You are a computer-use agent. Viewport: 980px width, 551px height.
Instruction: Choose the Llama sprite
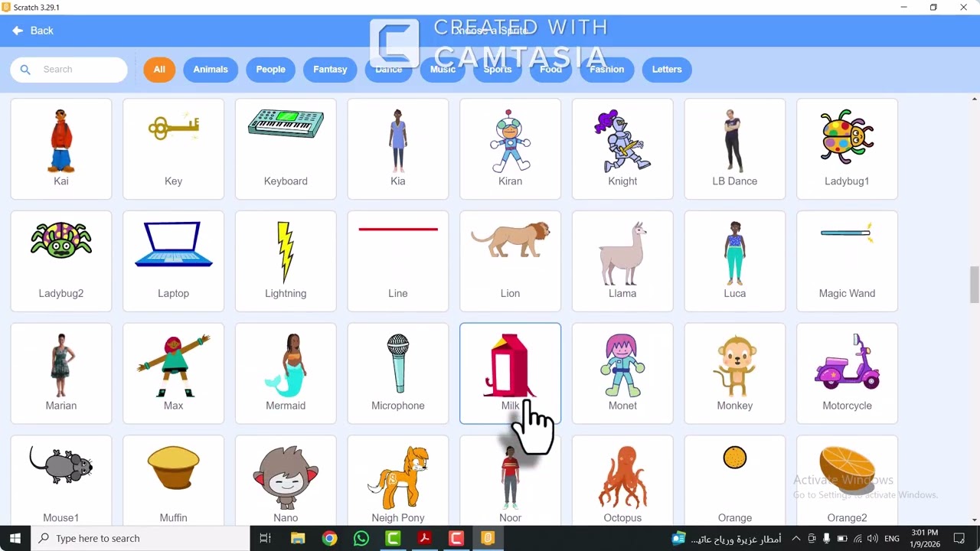point(622,261)
